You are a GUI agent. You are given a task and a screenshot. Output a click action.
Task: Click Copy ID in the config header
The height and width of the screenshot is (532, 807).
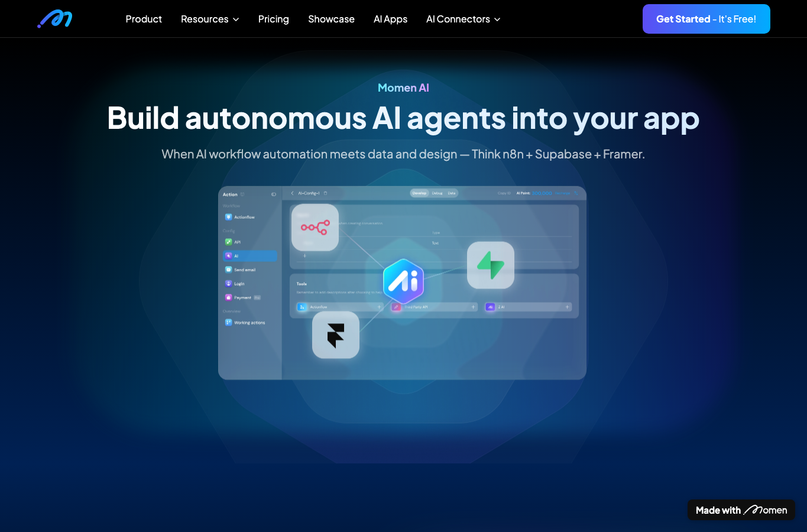click(x=504, y=193)
